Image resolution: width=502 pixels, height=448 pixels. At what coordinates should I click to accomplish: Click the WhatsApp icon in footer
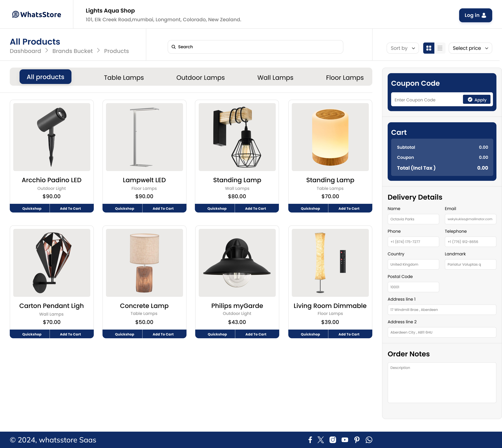(x=369, y=440)
